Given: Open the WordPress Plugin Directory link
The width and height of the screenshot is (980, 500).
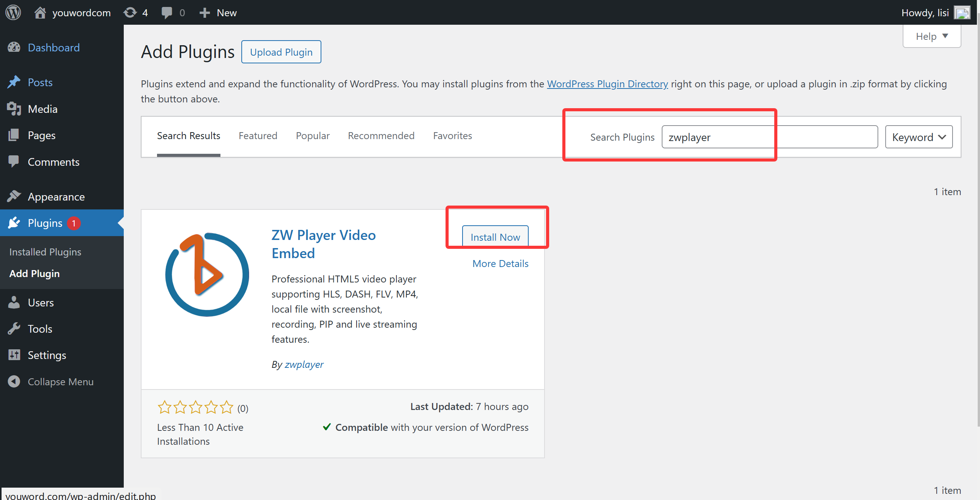Looking at the screenshot, I should [607, 84].
